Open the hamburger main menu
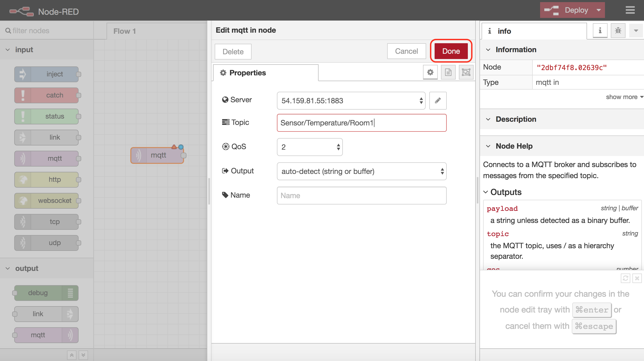The image size is (644, 361). click(x=630, y=10)
